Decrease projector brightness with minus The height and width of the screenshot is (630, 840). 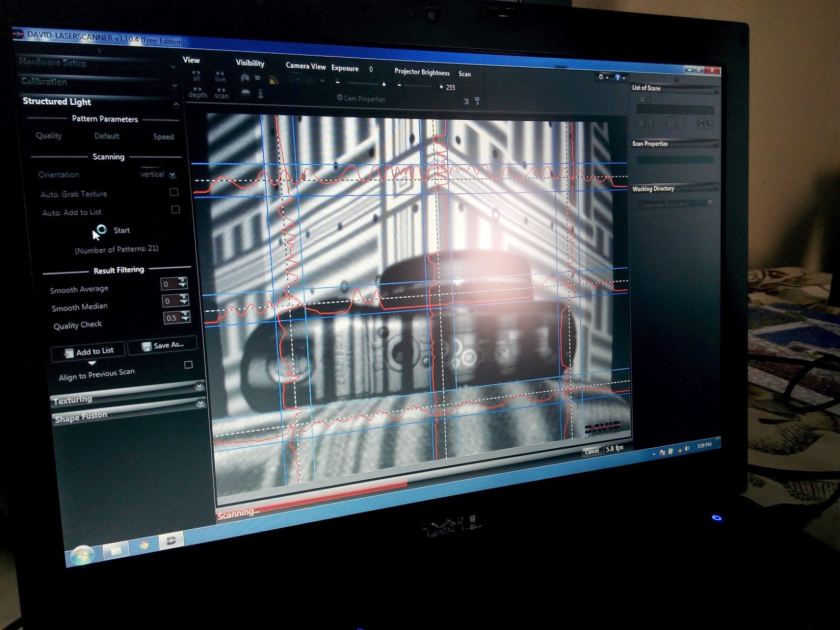[400, 85]
